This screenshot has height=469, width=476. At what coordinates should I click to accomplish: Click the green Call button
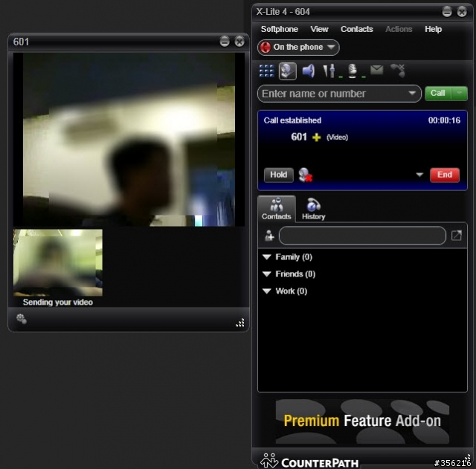click(x=438, y=93)
